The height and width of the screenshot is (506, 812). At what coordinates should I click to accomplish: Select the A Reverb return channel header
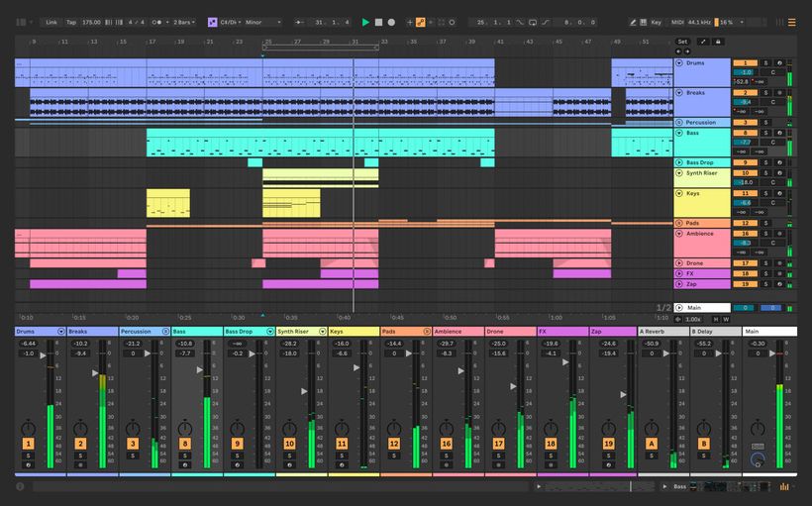point(662,332)
